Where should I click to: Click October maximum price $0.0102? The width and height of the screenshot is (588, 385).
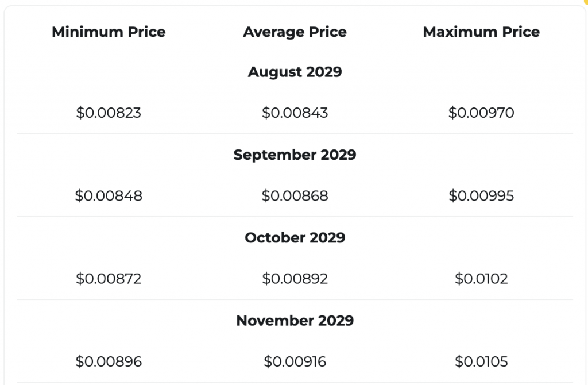pyautogui.click(x=481, y=279)
